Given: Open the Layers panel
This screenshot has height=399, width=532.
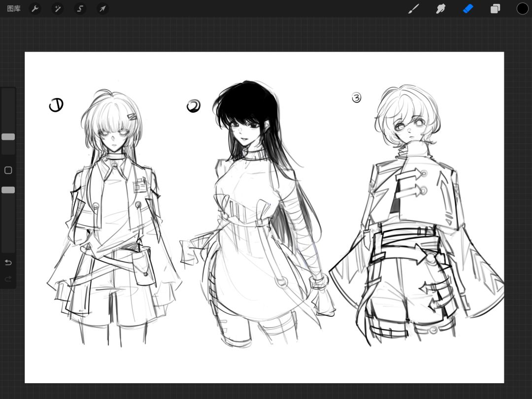Looking at the screenshot, I should 495,8.
